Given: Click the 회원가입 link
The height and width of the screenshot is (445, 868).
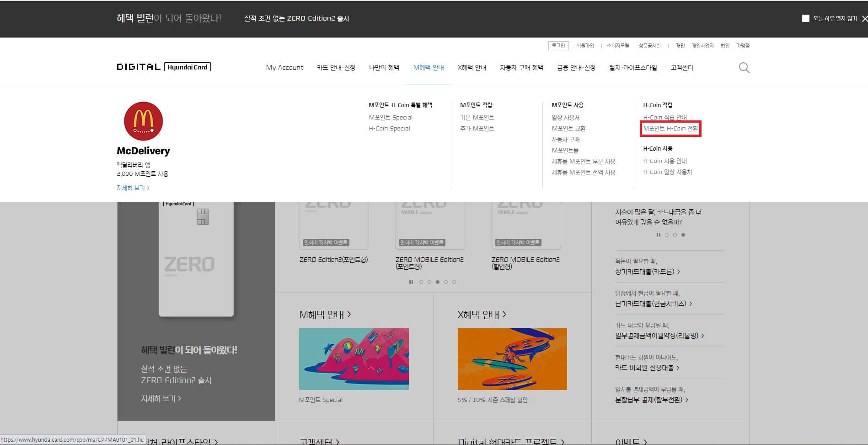Looking at the screenshot, I should pyautogui.click(x=585, y=46).
